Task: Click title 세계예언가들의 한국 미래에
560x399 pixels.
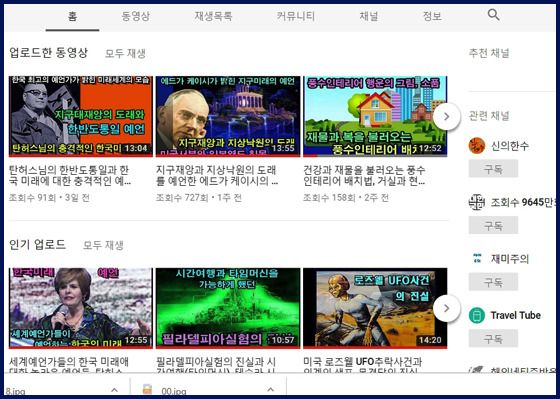Action: [69, 365]
